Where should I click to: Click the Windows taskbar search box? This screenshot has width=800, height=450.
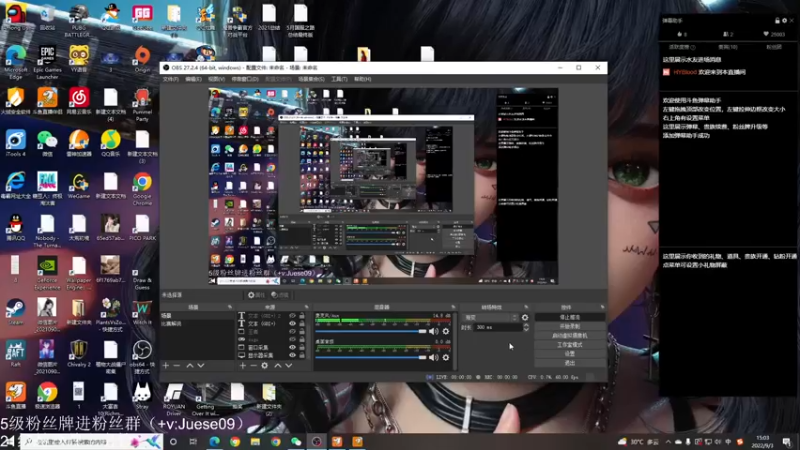pyautogui.click(x=92, y=442)
